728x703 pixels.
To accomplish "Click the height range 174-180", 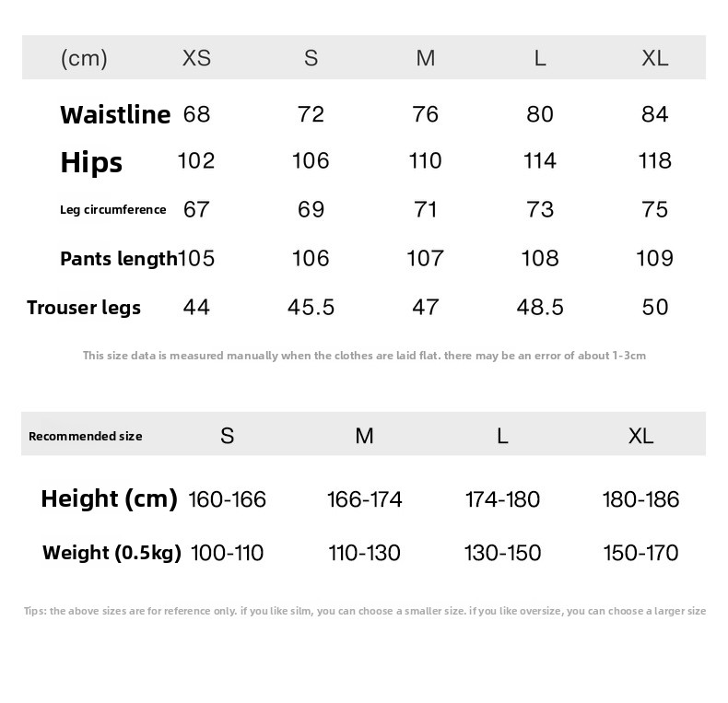I will [502, 499].
